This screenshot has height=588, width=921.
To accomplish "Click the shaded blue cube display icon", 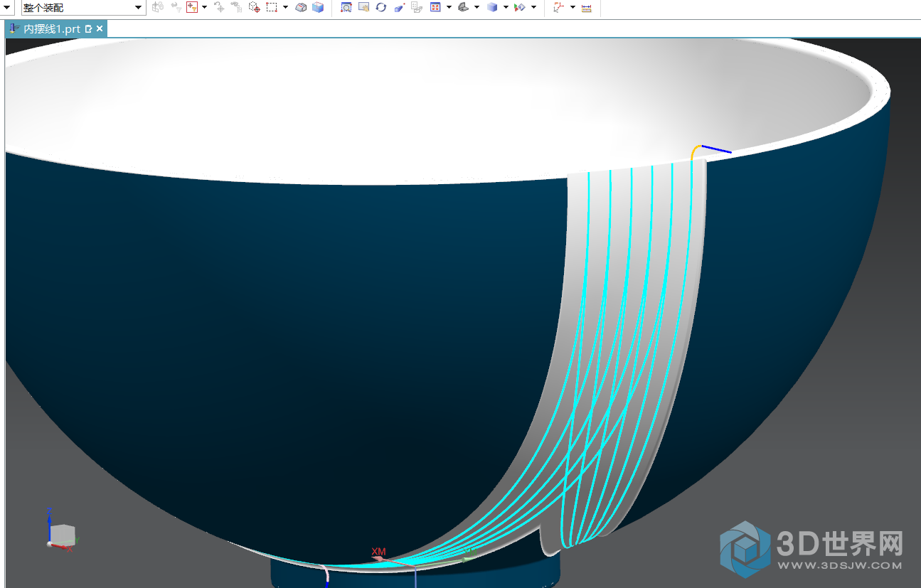I will (x=492, y=7).
